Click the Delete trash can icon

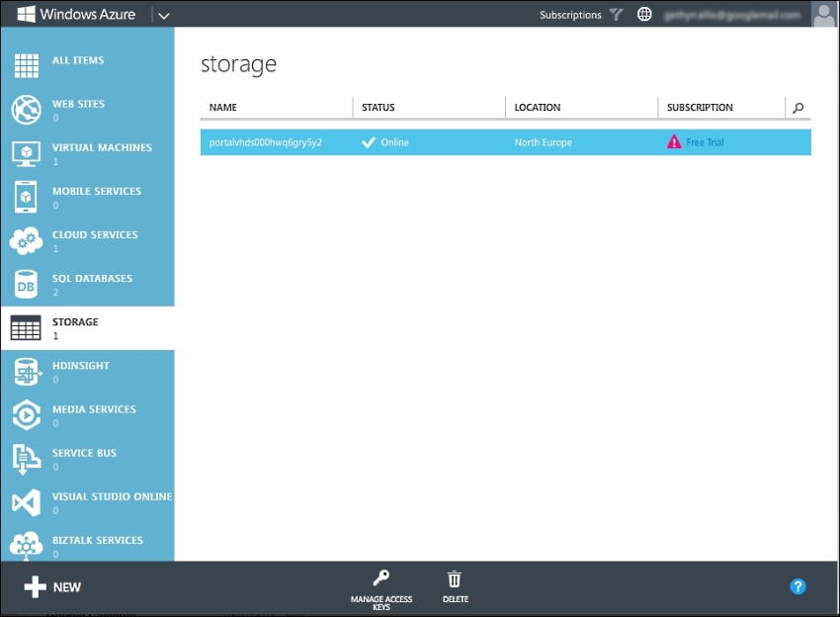click(x=455, y=579)
